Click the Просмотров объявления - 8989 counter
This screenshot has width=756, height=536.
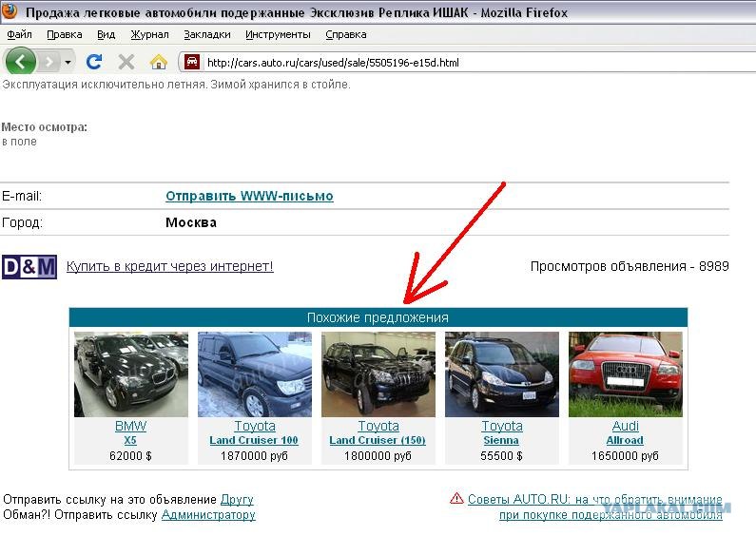[x=630, y=266]
